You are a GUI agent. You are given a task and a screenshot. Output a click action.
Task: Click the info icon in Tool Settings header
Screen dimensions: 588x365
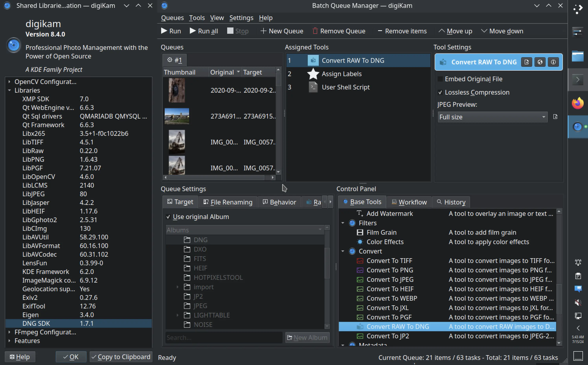tap(553, 62)
